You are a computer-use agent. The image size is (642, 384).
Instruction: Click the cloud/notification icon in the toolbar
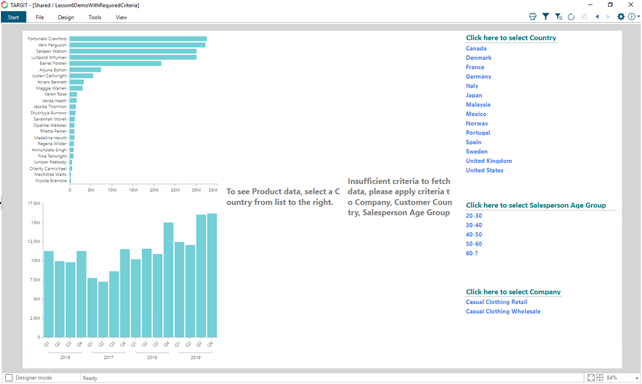click(533, 17)
